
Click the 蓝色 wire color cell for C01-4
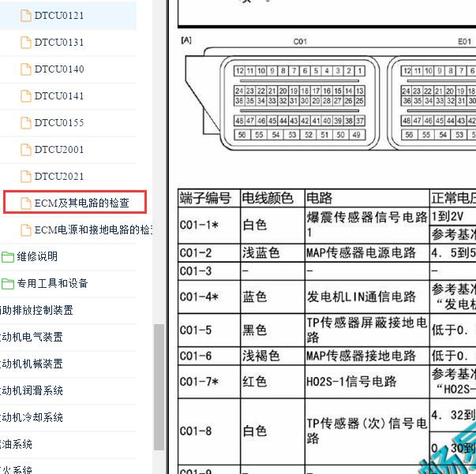pos(272,297)
